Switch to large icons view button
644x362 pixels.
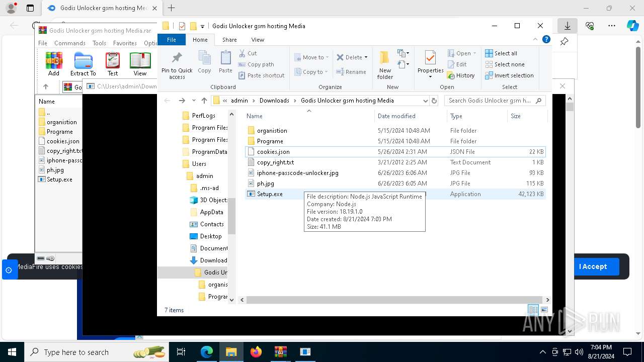(x=544, y=310)
